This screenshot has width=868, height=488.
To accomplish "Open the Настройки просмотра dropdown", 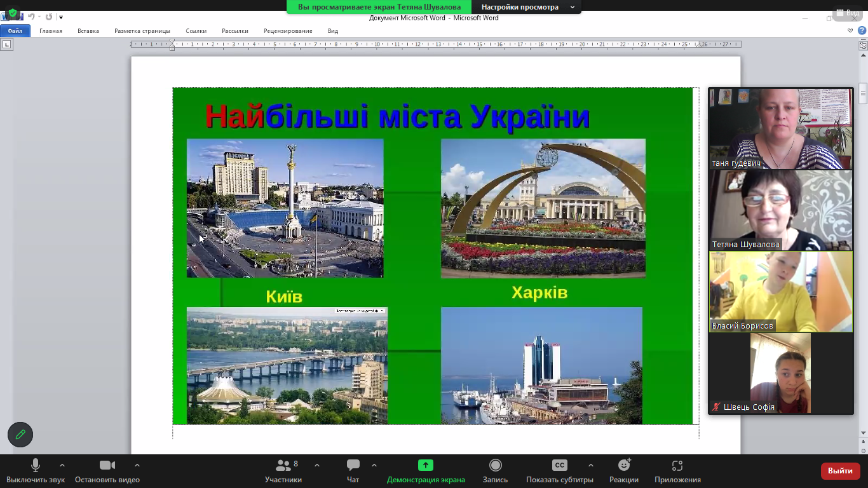I will point(526,7).
